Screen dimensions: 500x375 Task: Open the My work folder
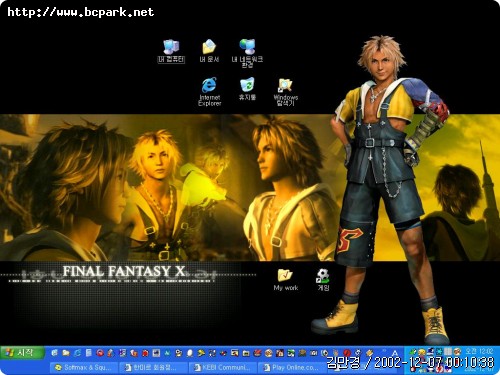point(286,280)
